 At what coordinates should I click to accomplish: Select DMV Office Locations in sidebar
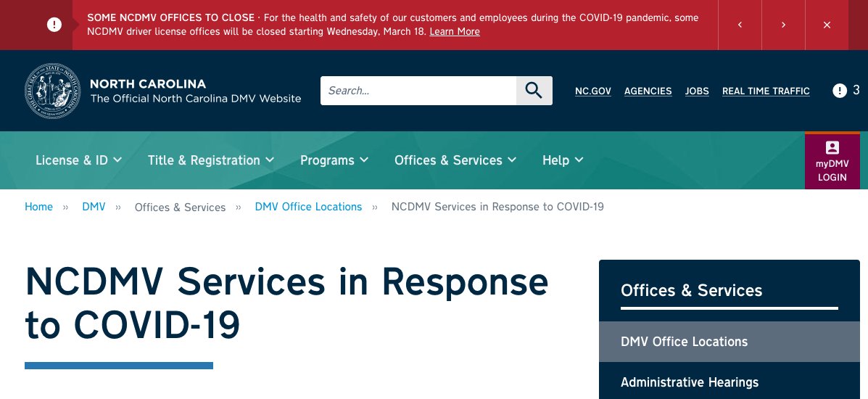729,342
